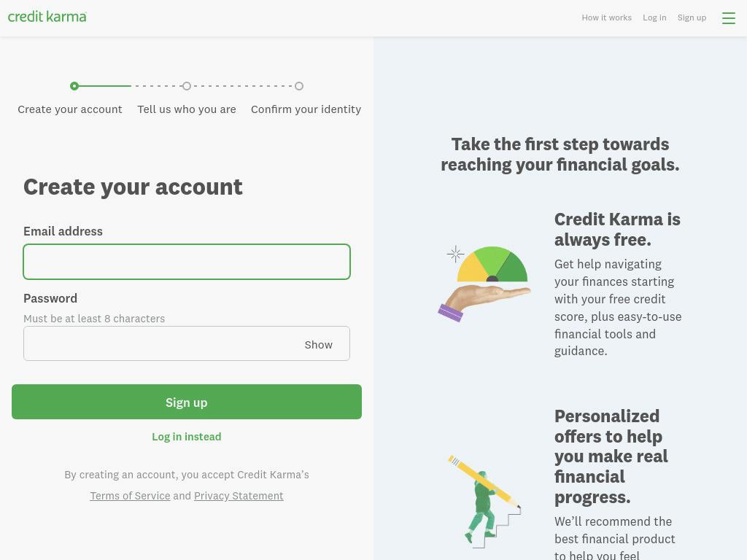This screenshot has height=560, width=747.
Task: Toggle Show password visibility
Action: 318,345
